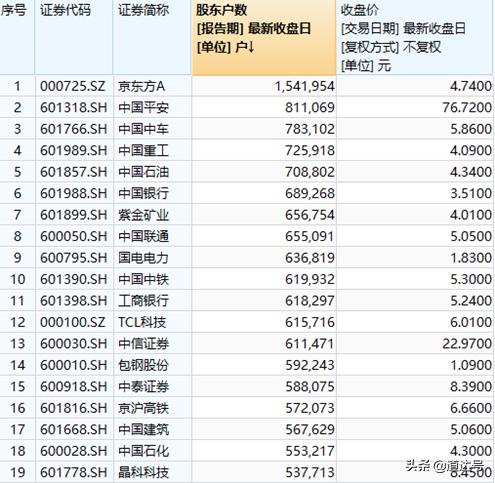Viewport: 495px width, 483px height.
Task: Click shareholder count 655,091
Action: point(310,236)
